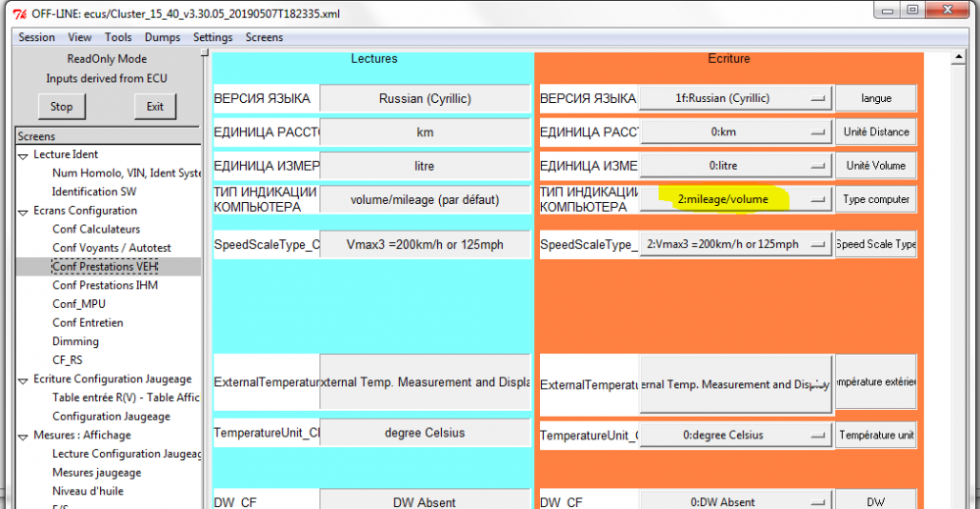Click the scrollbar up arrow

[958, 58]
